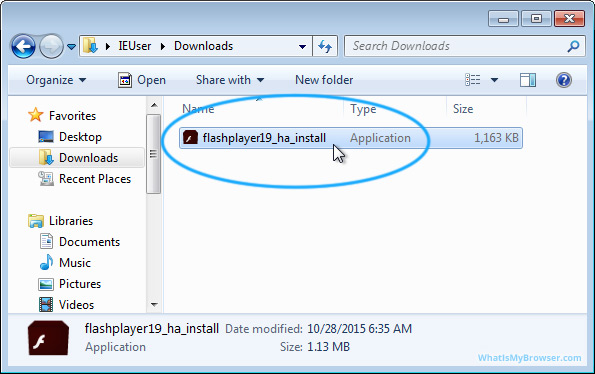Select Downloads in the address breadcrumb
Screen dimensions: 595x374
pos(203,46)
